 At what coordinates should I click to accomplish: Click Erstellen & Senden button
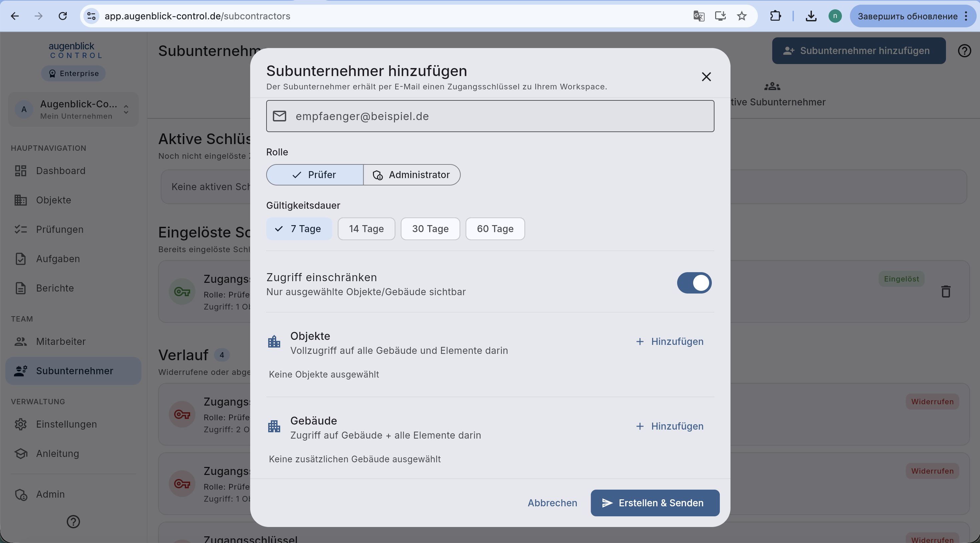(x=655, y=503)
